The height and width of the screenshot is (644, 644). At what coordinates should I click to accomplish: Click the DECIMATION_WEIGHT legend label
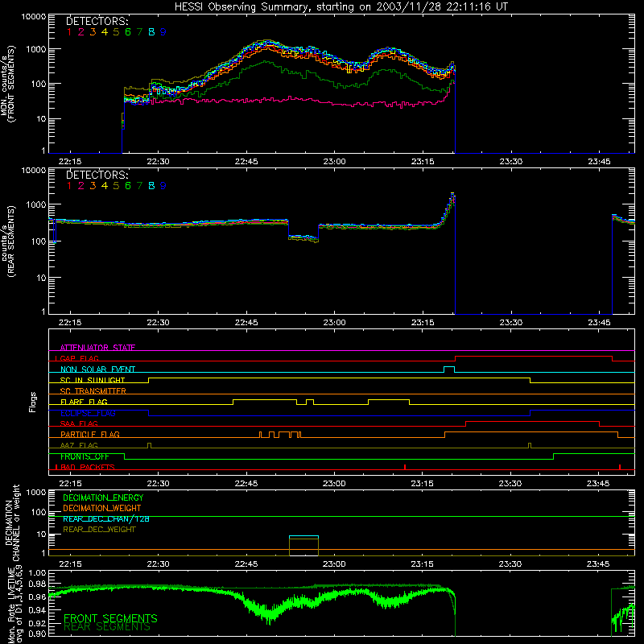[102, 508]
